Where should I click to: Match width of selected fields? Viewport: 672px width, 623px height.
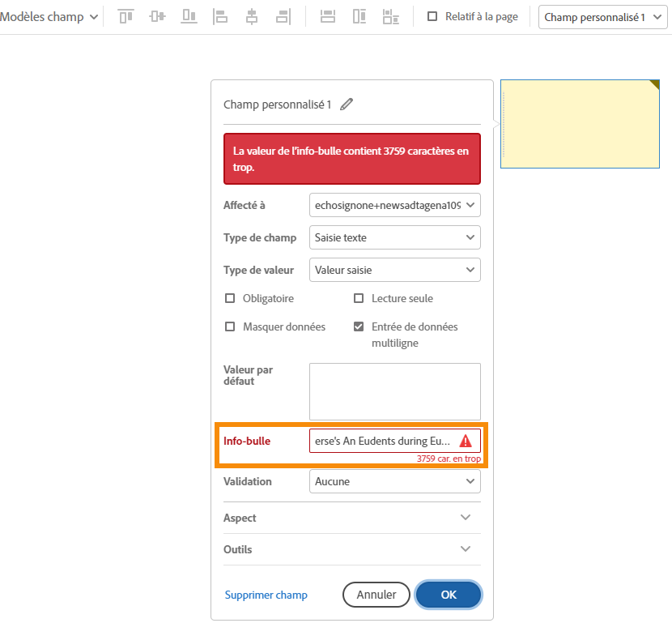pyautogui.click(x=328, y=17)
